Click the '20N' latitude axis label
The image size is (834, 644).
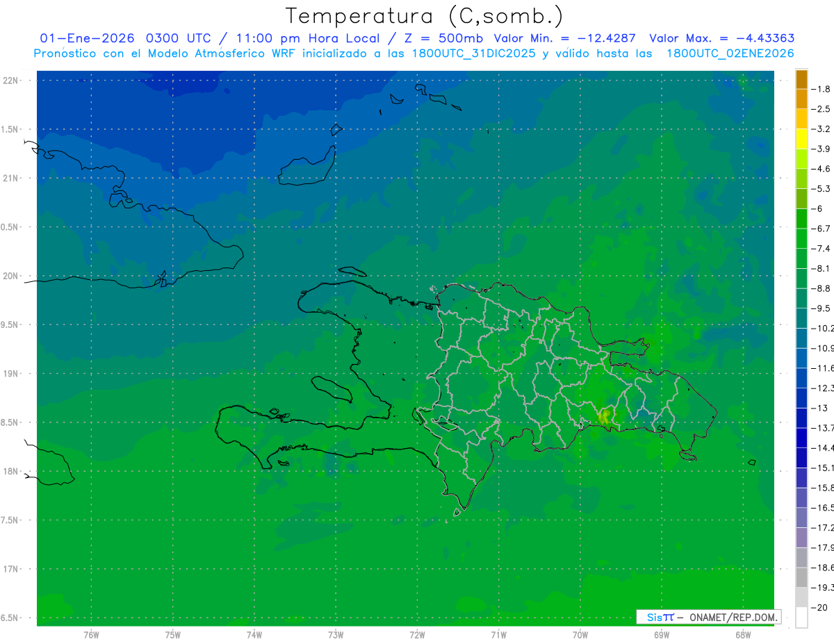pos(11,276)
